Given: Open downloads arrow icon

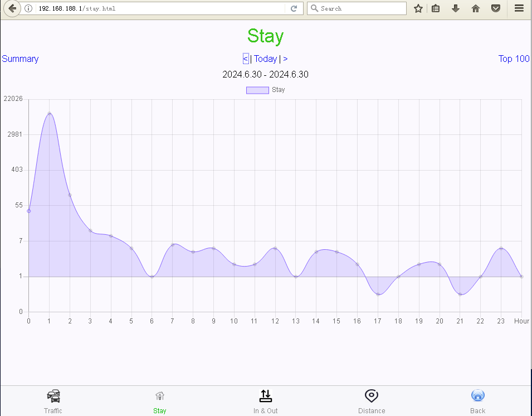Looking at the screenshot, I should point(456,8).
